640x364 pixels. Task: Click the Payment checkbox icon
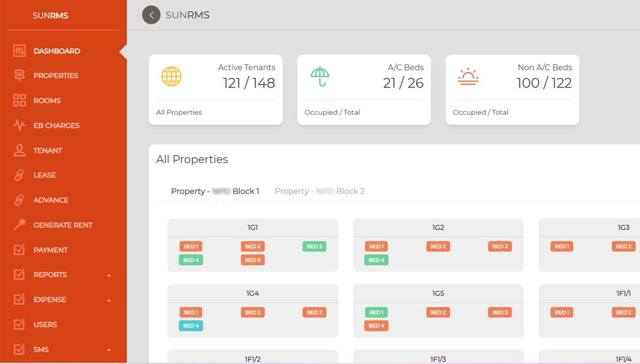click(x=19, y=249)
